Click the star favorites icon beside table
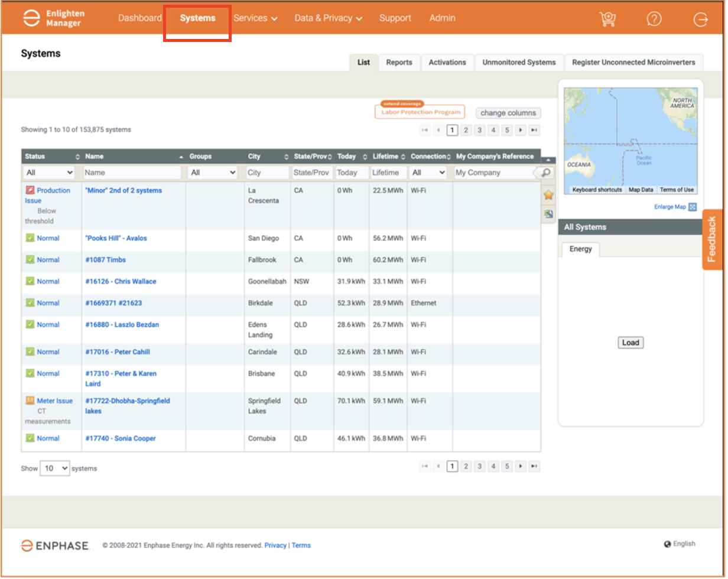This screenshot has width=728, height=579. [548, 195]
